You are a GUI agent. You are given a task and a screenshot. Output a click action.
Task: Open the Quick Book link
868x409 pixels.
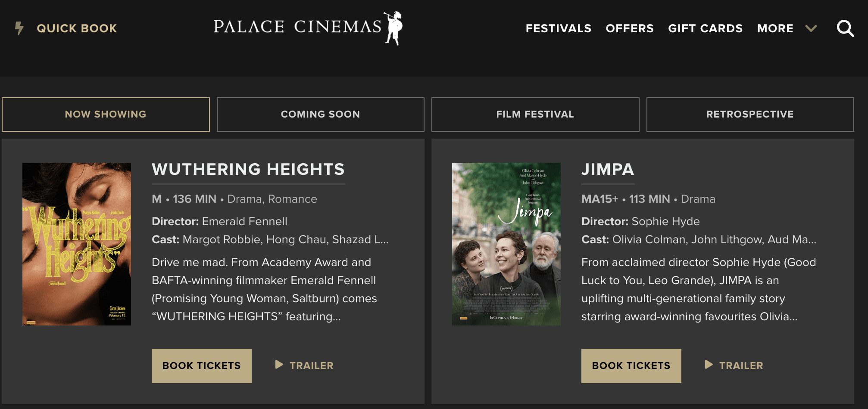point(77,28)
